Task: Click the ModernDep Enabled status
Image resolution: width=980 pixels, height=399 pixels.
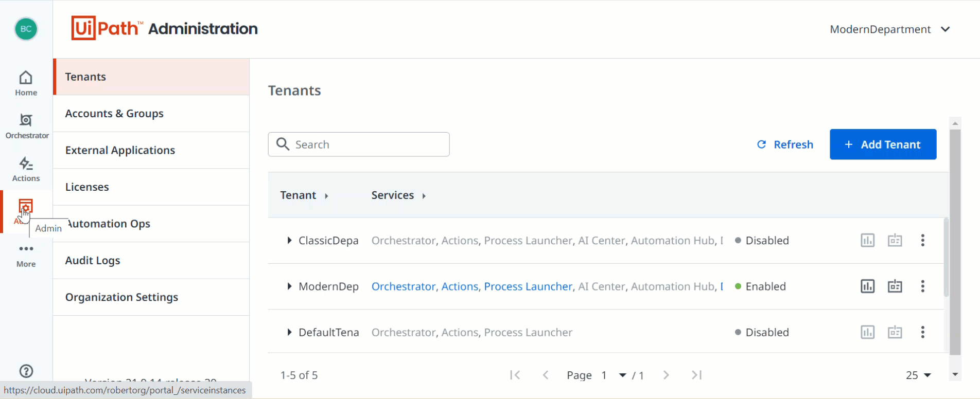Action: click(x=760, y=286)
